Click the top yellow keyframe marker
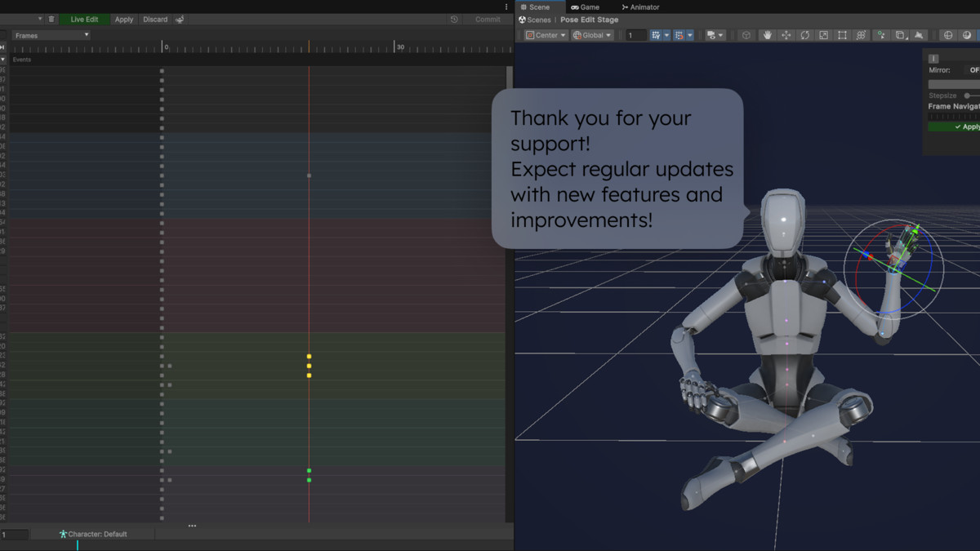Screen dimensions: 980x551 (309, 357)
